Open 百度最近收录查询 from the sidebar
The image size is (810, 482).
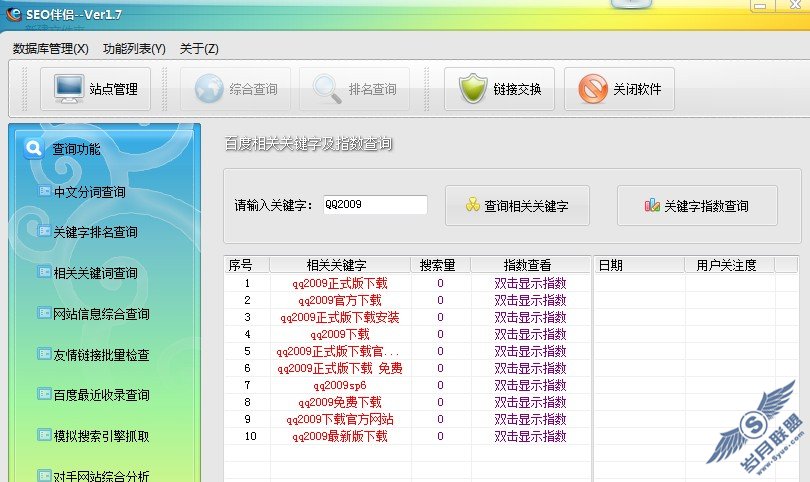coord(101,395)
